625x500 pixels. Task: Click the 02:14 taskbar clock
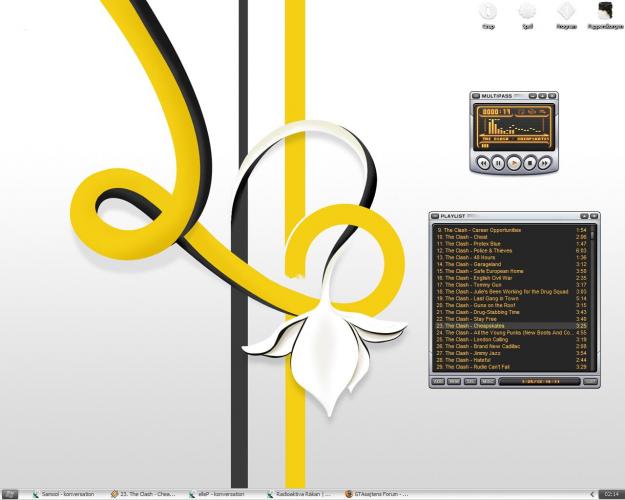[611, 494]
